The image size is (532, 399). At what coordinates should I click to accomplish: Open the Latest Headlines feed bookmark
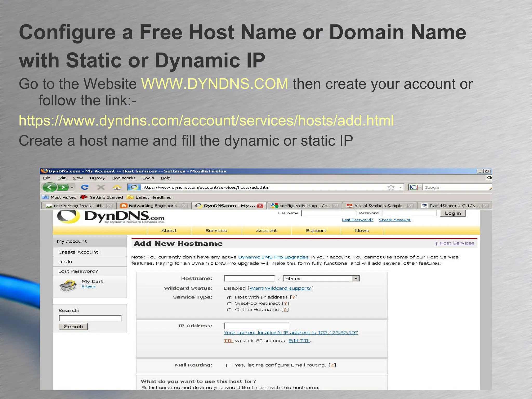[x=149, y=197]
